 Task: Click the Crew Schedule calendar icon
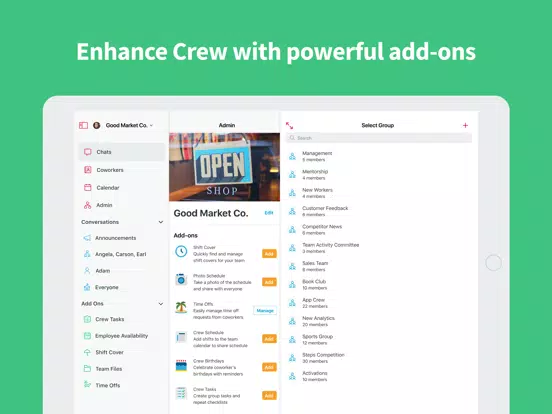tap(181, 337)
